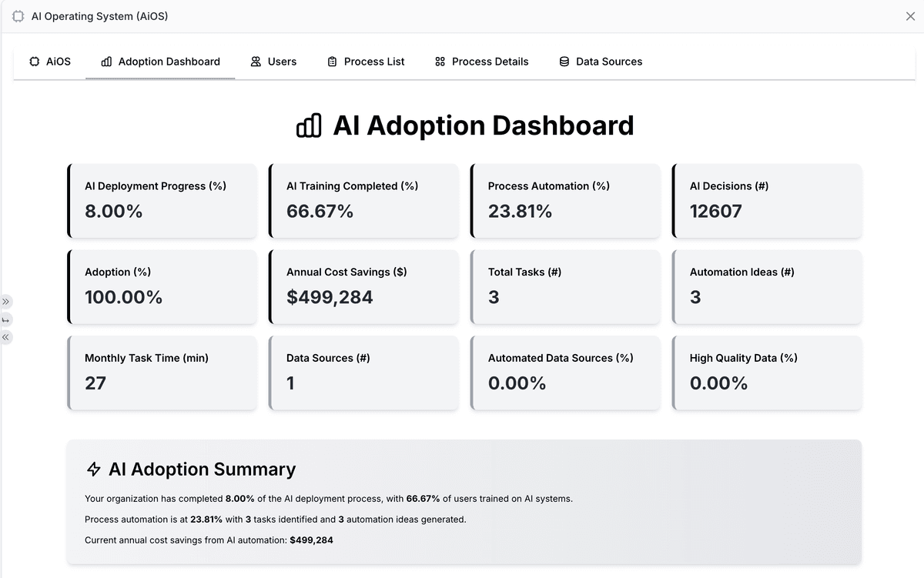Click the middle return-arrow button on left edge

click(5, 319)
